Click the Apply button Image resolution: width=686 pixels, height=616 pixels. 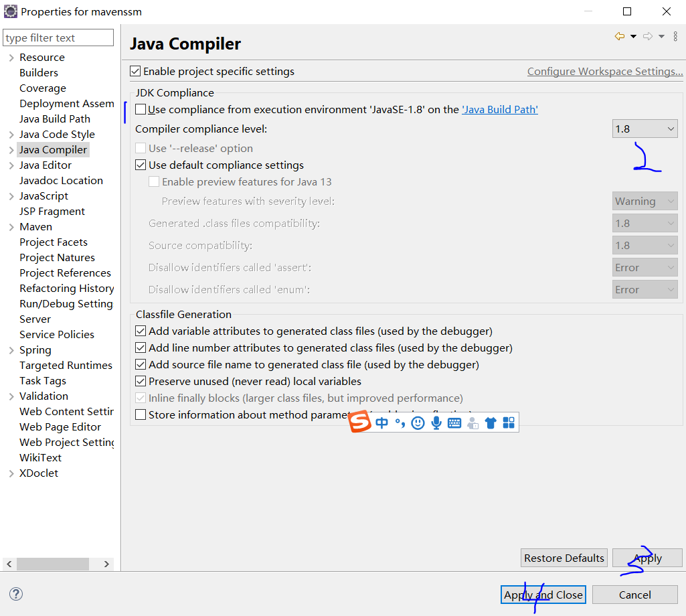coord(647,558)
